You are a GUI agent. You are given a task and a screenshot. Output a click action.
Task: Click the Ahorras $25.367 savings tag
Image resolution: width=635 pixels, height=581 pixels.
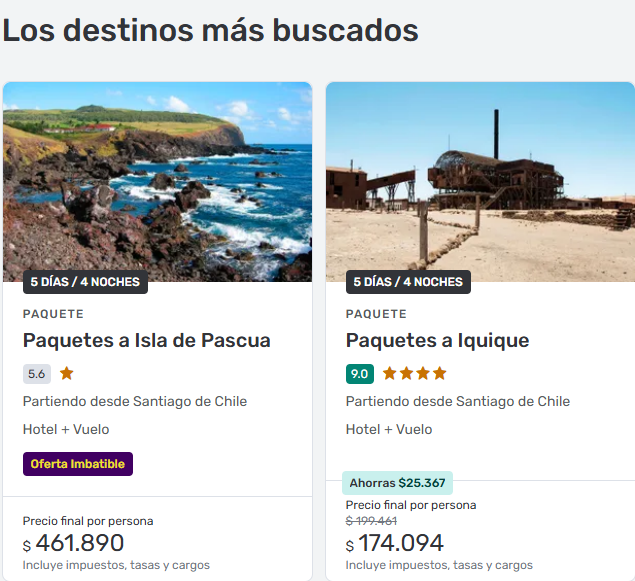(x=397, y=483)
